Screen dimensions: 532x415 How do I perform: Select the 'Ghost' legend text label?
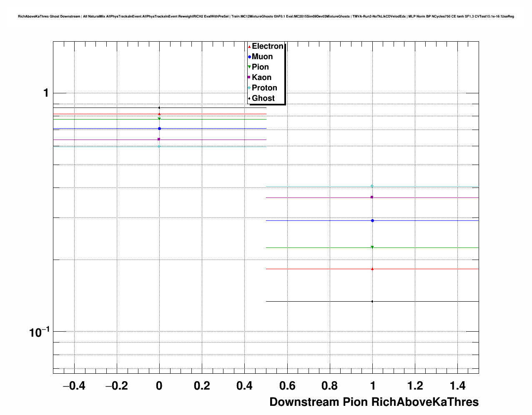tap(263, 98)
